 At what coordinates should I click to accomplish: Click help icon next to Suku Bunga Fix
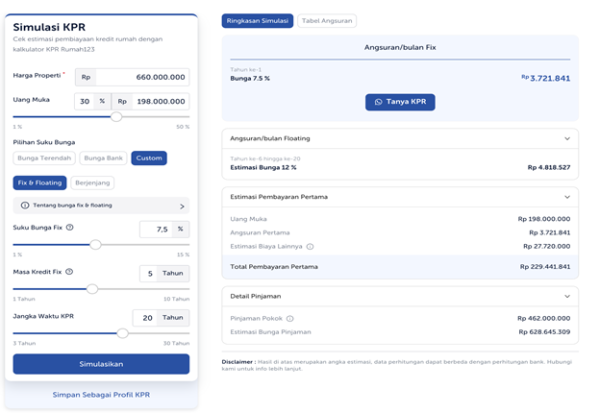coord(69,228)
